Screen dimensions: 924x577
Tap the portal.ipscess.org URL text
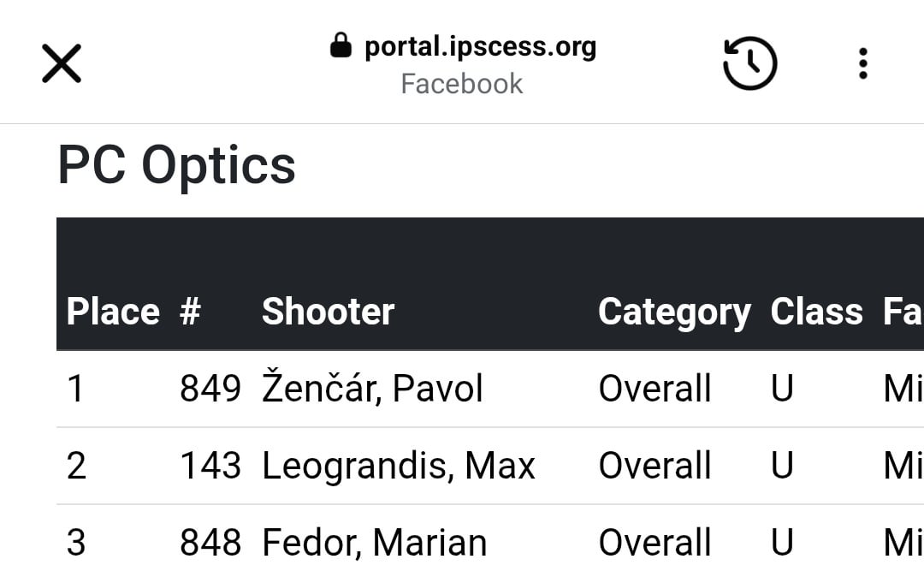pyautogui.click(x=480, y=46)
